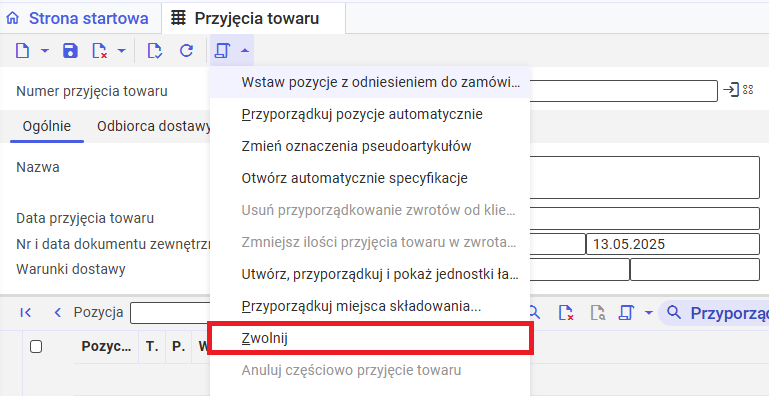The image size is (769, 396).
Task: Choose Przyporządkuj pozycje automatycznie
Action: pyautogui.click(x=370, y=114)
